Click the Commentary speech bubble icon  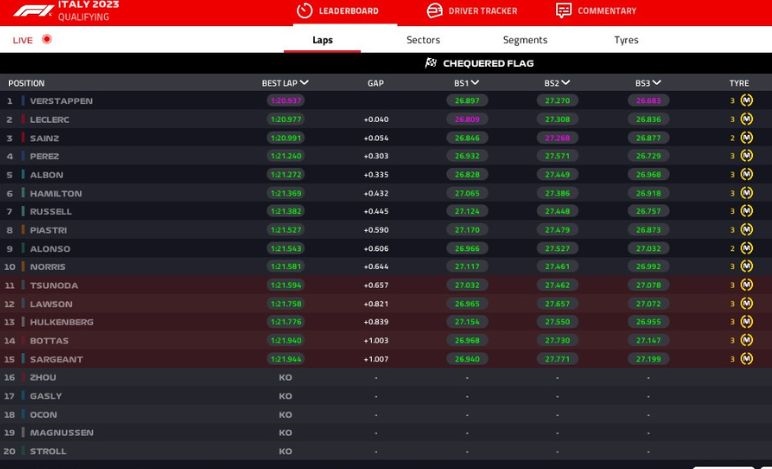[564, 11]
